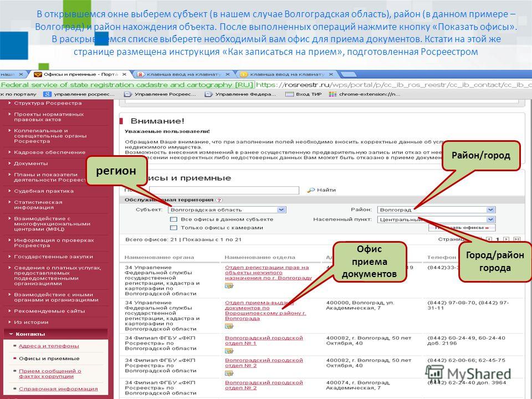
Task: Check Все офисы в данном субъекте
Action: tap(173, 219)
